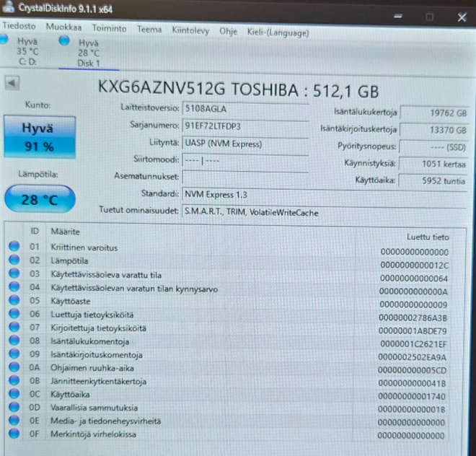Viewport: 476px width, 456px height.
Task: Click status icon for Vaarallisia sammutuksia
Action: (x=14, y=407)
